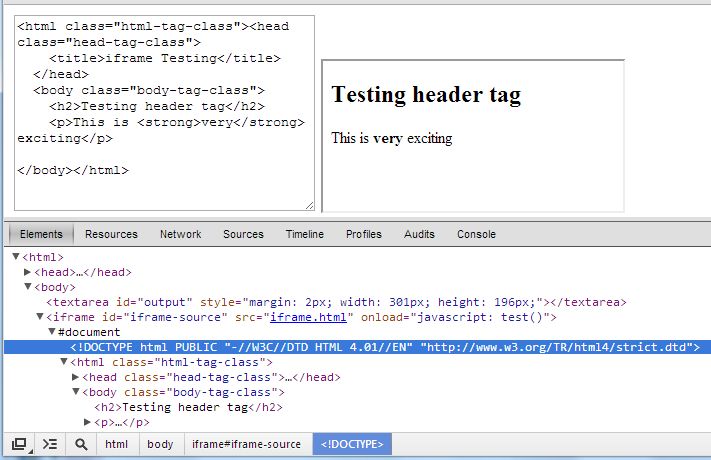Select the body breadcrumb
The height and width of the screenshot is (460, 711).
tap(160, 444)
